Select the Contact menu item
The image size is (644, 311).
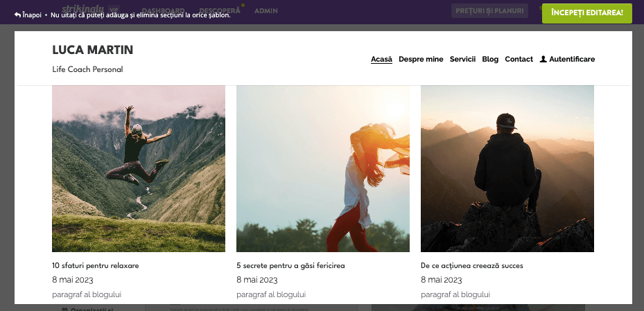(x=519, y=59)
